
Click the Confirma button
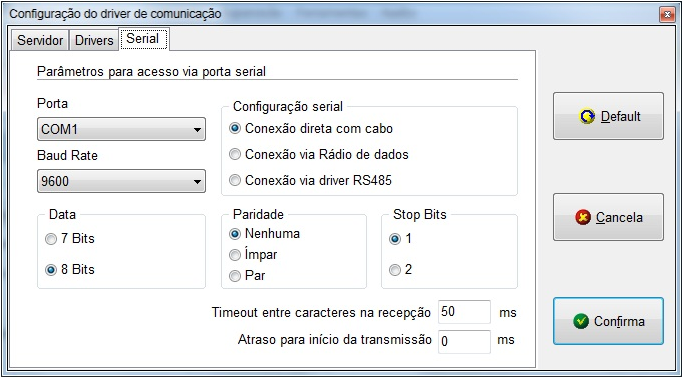pyautogui.click(x=608, y=321)
